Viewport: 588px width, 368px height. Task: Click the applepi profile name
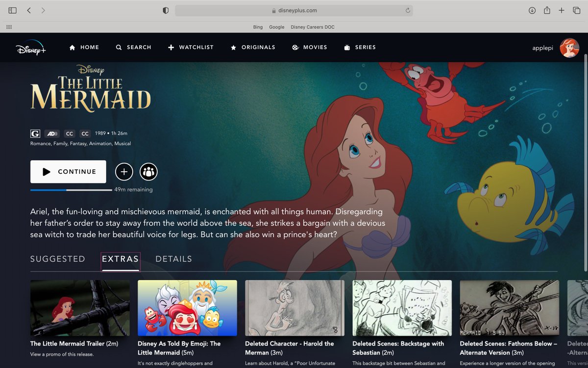click(544, 48)
